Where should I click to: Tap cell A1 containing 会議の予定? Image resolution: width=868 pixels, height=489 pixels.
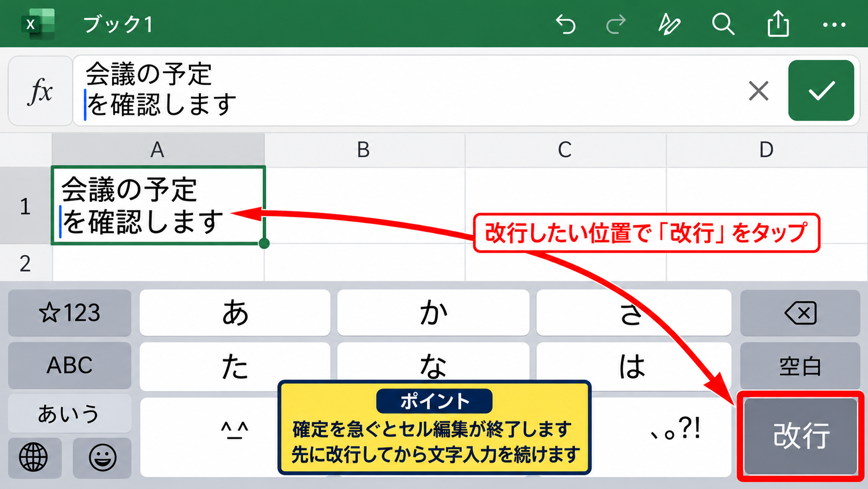tap(158, 205)
